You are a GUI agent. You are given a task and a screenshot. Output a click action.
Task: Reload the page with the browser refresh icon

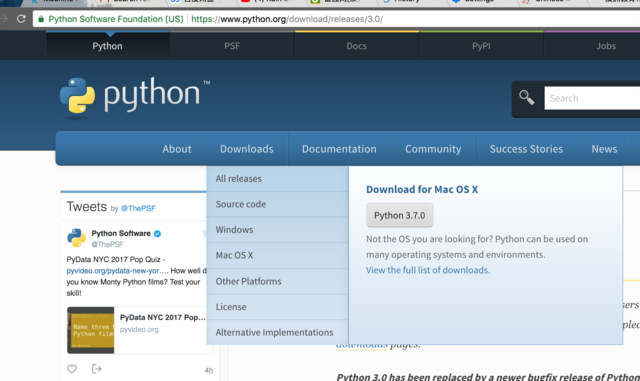pos(21,19)
